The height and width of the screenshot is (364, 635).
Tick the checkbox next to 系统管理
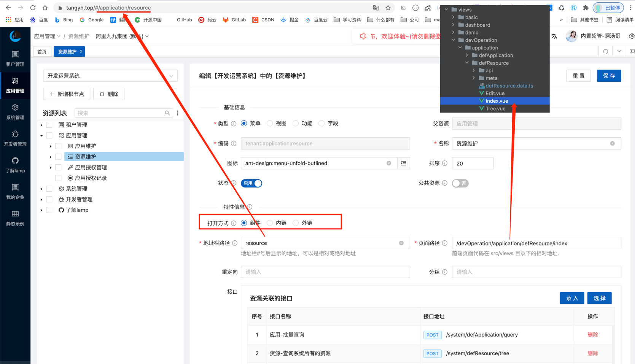49,189
